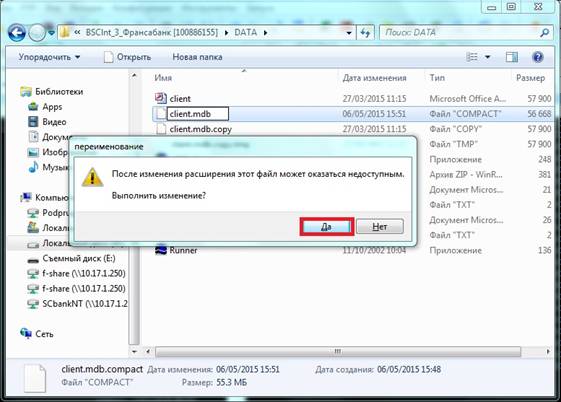
Task: Toggle the preview pane icon
Action: (512, 57)
